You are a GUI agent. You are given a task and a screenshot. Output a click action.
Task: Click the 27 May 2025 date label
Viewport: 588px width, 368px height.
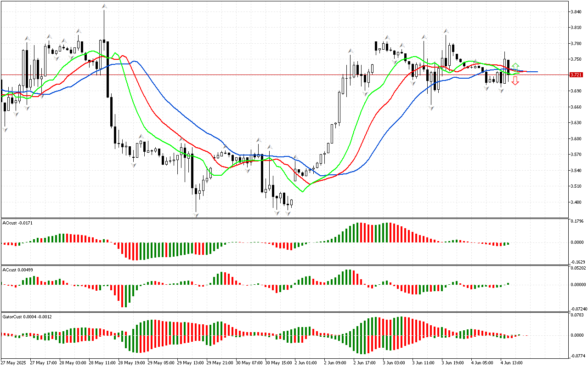[13, 363]
